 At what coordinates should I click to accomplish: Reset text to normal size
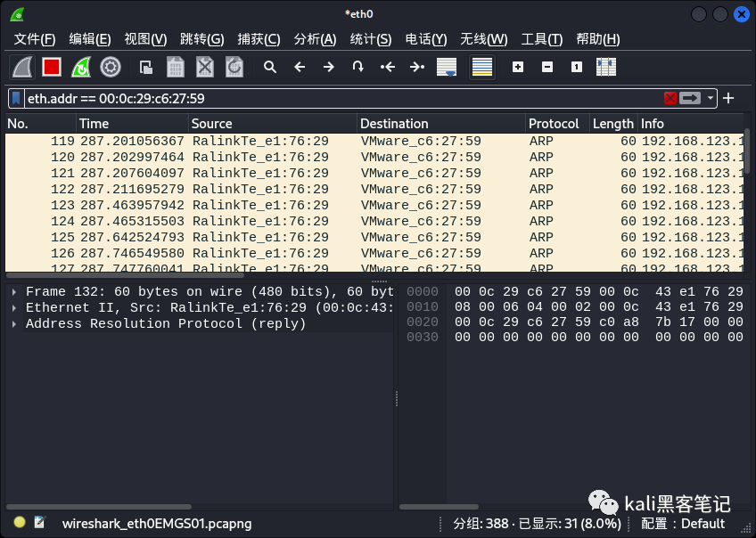click(577, 67)
